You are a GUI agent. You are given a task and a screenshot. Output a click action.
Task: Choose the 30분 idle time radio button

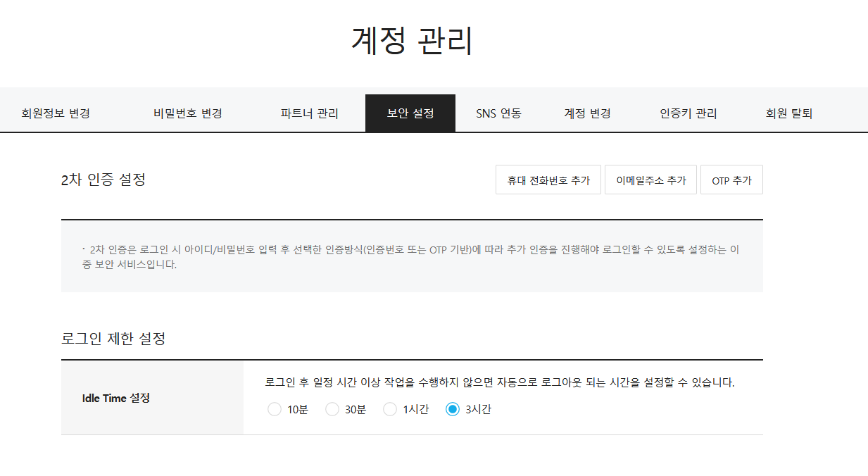coord(332,409)
